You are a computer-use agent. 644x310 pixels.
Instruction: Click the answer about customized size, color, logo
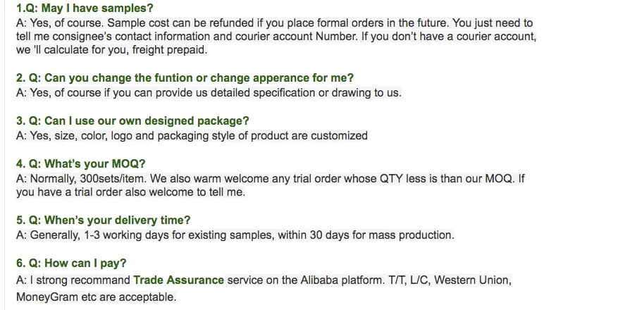click(x=192, y=135)
